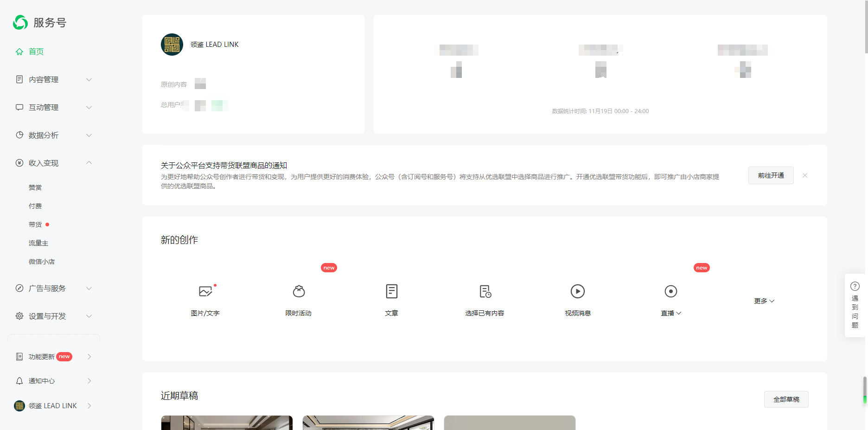Image resolution: width=868 pixels, height=430 pixels.
Task: Click the 数据分析 pie chart icon
Action: pos(19,135)
